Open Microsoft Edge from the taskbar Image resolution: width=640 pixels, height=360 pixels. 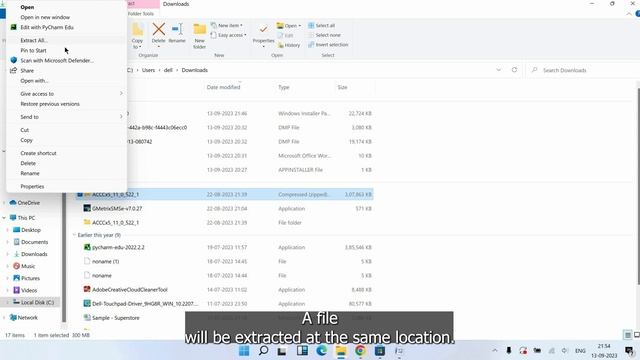pos(322,351)
